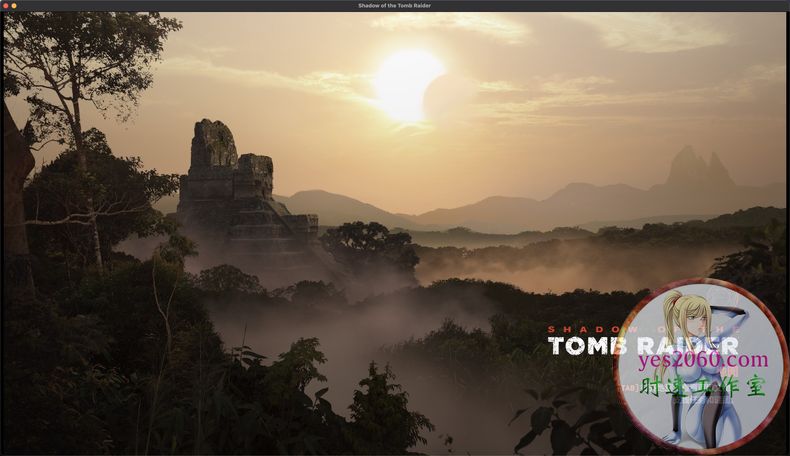Click the Shadow of the Tomb Raider window title

pos(394,6)
